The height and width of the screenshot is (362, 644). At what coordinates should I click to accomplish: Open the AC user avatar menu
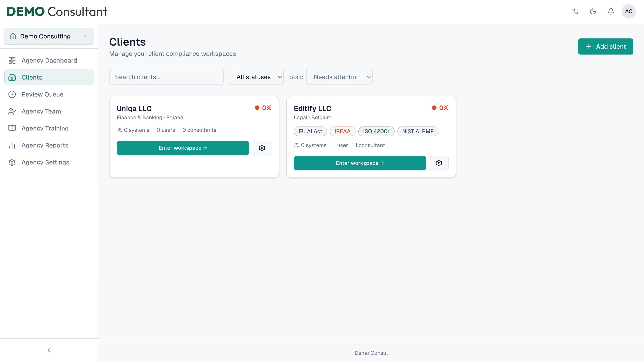click(629, 11)
